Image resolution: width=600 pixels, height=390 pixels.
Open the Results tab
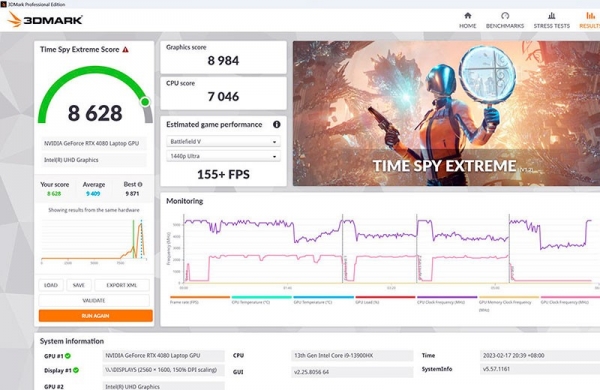point(590,20)
